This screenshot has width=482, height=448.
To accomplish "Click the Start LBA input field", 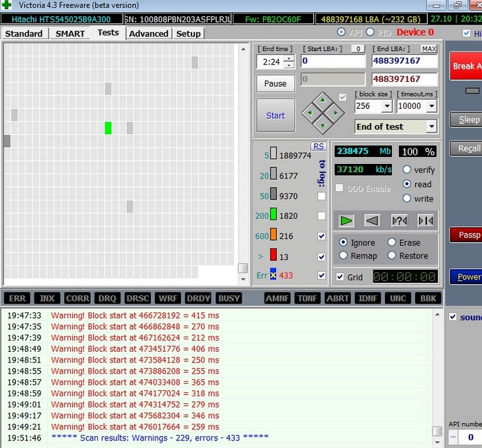I will [333, 61].
